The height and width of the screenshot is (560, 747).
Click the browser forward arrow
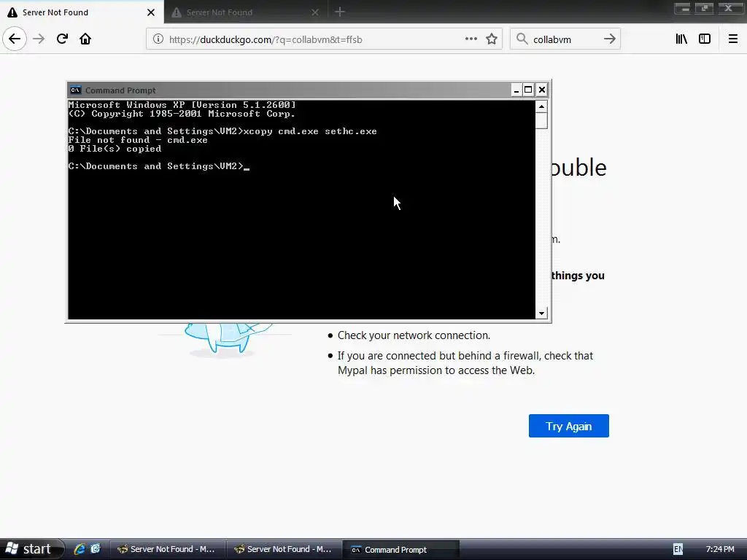pyautogui.click(x=39, y=39)
